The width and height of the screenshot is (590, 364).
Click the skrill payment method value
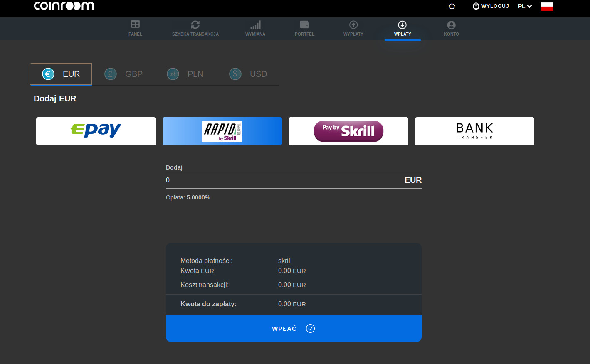tap(285, 261)
